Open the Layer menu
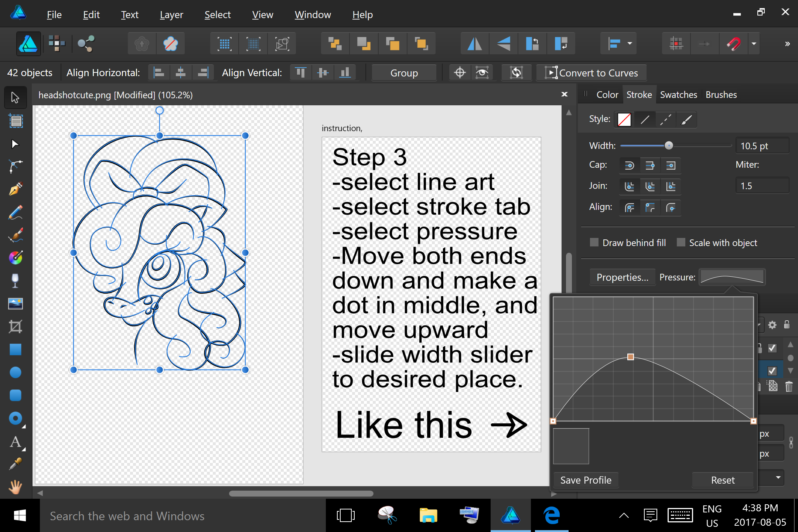 click(171, 15)
